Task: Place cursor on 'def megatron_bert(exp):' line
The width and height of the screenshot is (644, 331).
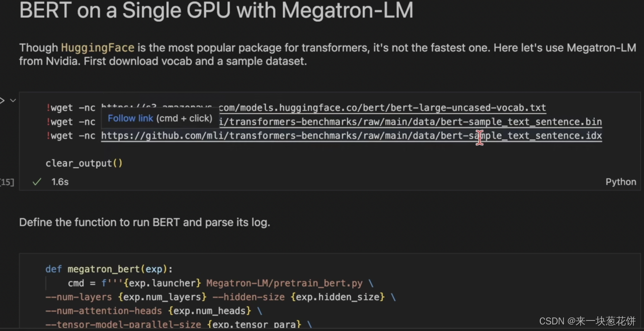Action: click(x=109, y=269)
